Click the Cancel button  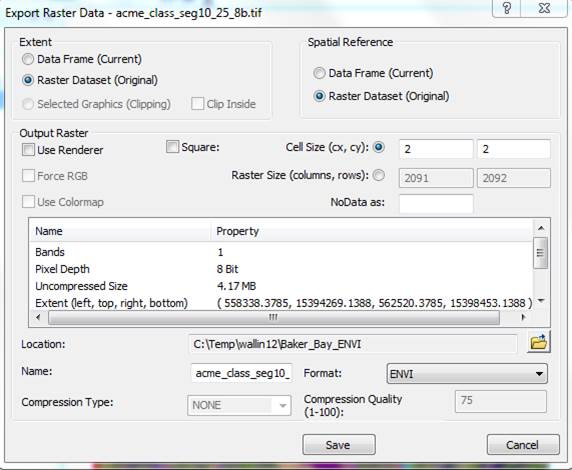523,444
